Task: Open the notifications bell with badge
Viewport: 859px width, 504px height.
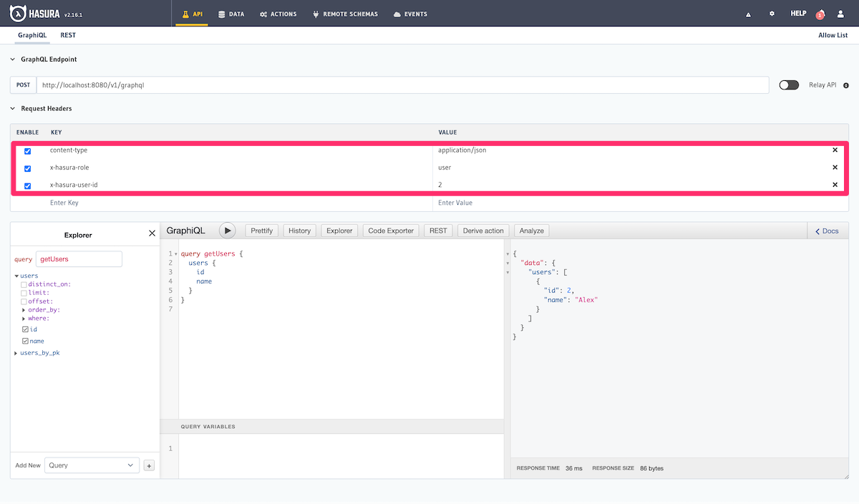Action: coord(819,13)
